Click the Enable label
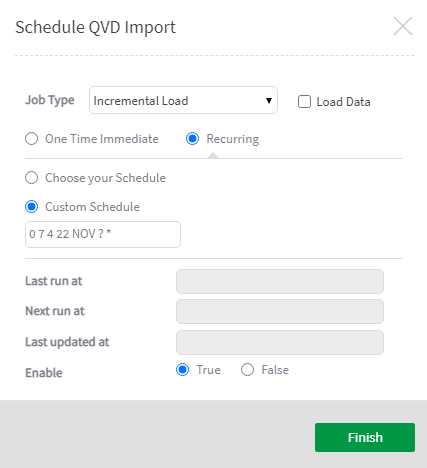This screenshot has height=468, width=427. coord(44,373)
